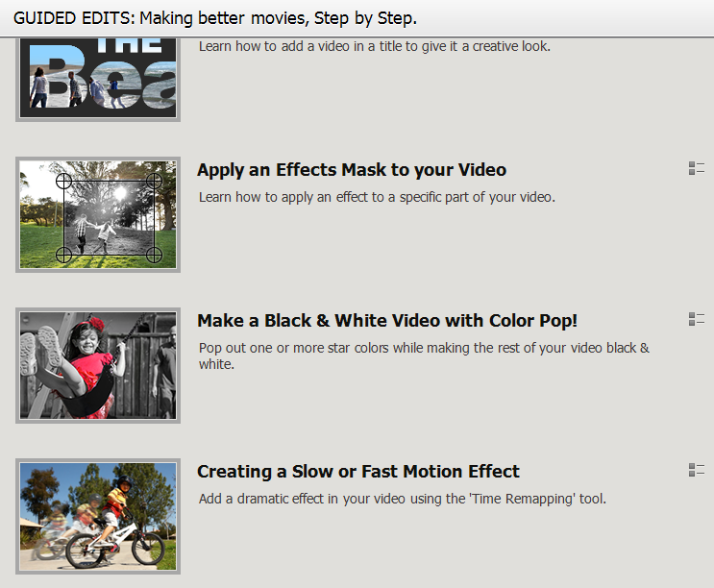Open the Color Pop girl-on-swing thumbnail

(98, 365)
